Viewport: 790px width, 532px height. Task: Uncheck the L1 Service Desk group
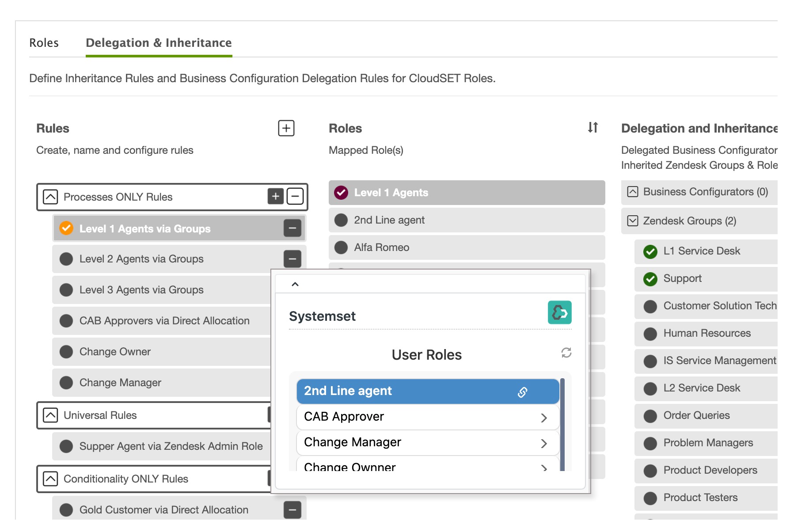pyautogui.click(x=650, y=252)
